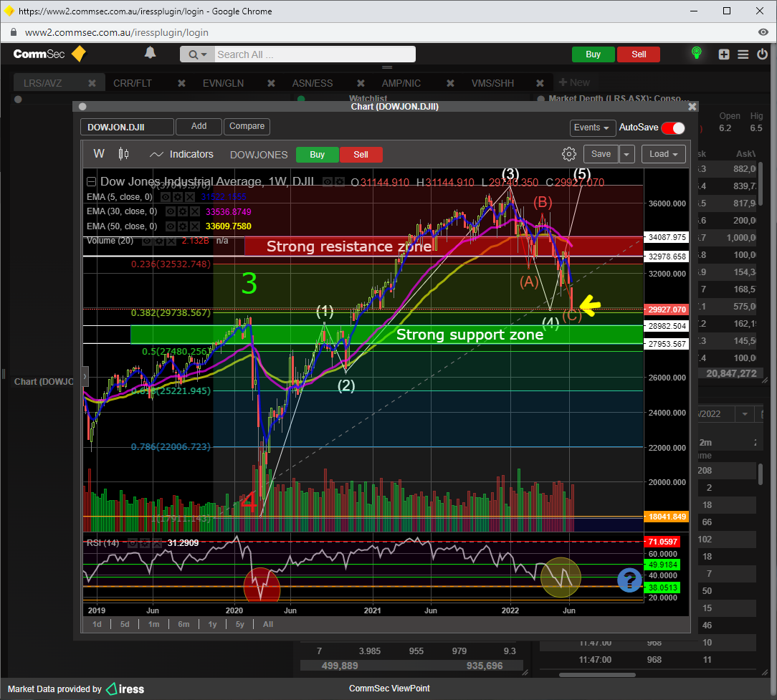
Task: Toggle visibility of the EMA (30, close, 0) indicator
Action: [x=171, y=211]
